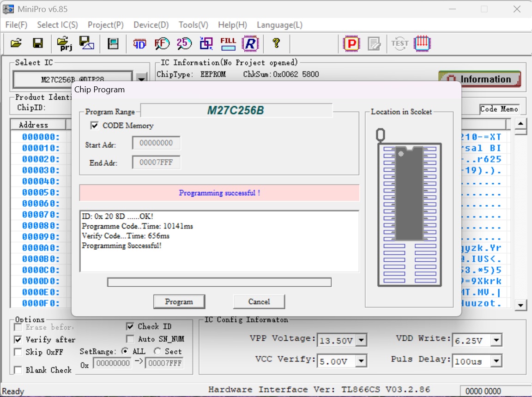The width and height of the screenshot is (532, 397).
Task: Click the FILL buffer toolbar icon
Action: [x=228, y=43]
